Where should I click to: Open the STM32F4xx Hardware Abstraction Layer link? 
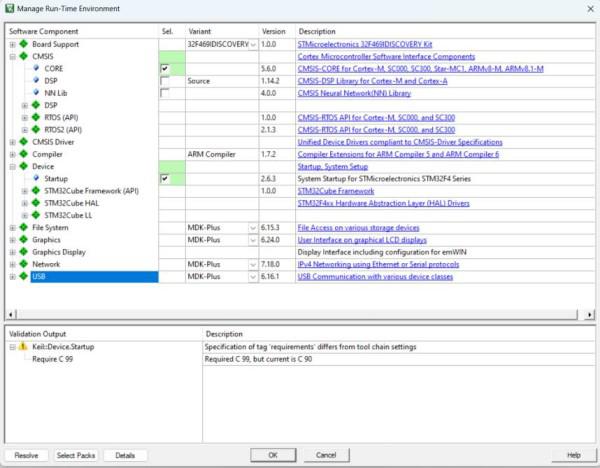[383, 203]
